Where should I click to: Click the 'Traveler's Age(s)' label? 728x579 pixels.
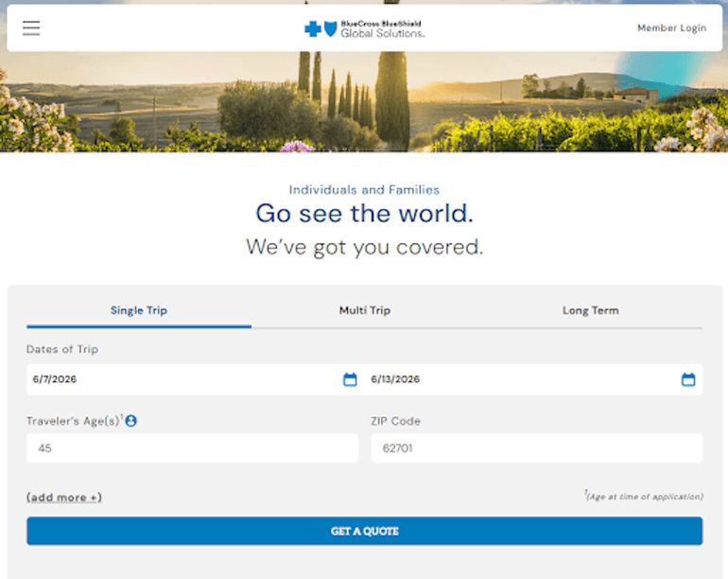click(x=75, y=421)
